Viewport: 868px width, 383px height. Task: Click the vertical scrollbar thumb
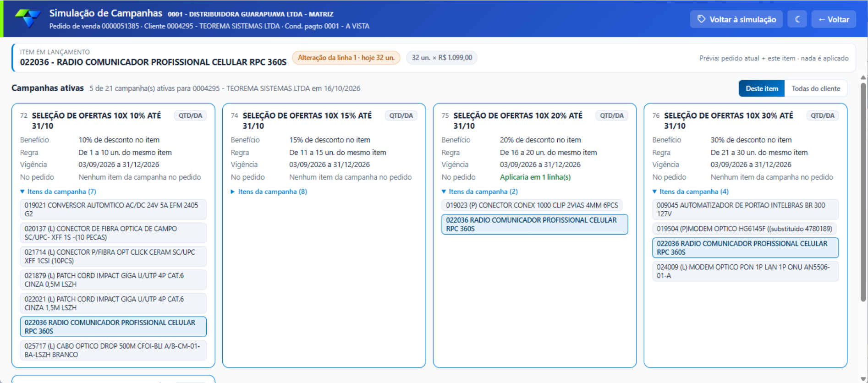pyautogui.click(x=863, y=191)
